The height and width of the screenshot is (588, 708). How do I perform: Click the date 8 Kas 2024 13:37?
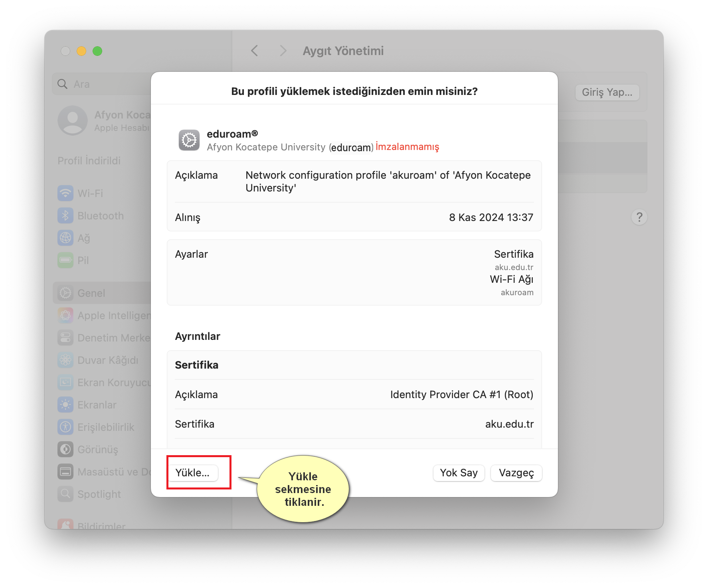(x=491, y=217)
